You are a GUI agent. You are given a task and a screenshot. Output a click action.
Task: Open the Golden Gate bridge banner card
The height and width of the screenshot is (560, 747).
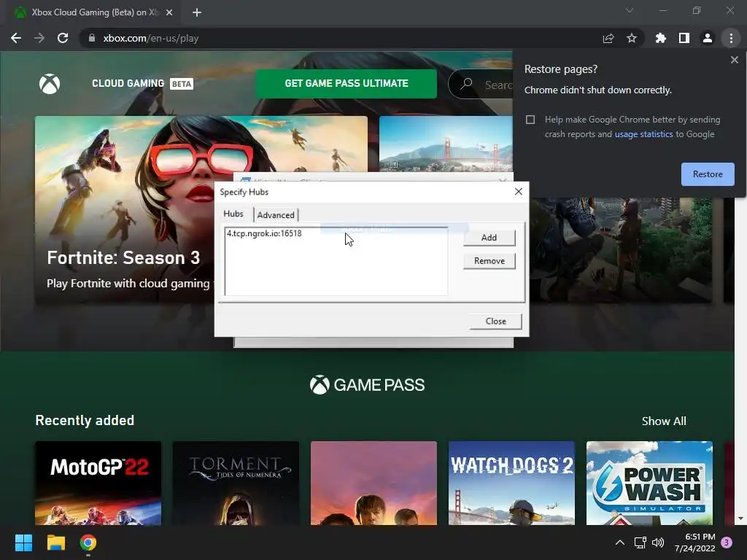[446, 144]
